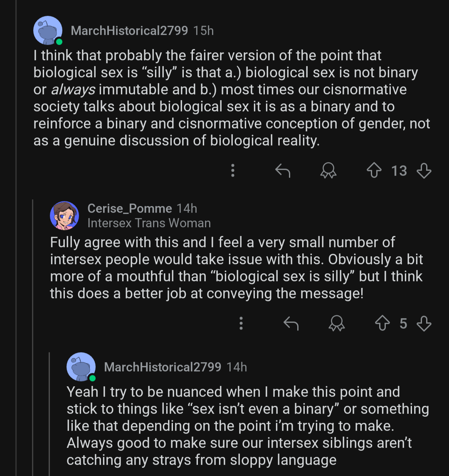Open the MarchHistorical2799 username on the 15h comment
Image resolution: width=449 pixels, height=476 pixels.
pyautogui.click(x=129, y=31)
